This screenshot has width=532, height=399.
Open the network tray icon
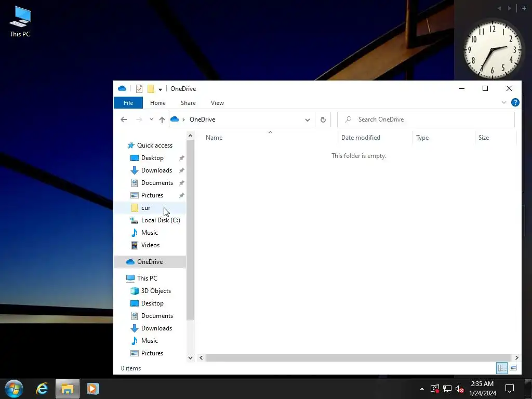pyautogui.click(x=447, y=389)
